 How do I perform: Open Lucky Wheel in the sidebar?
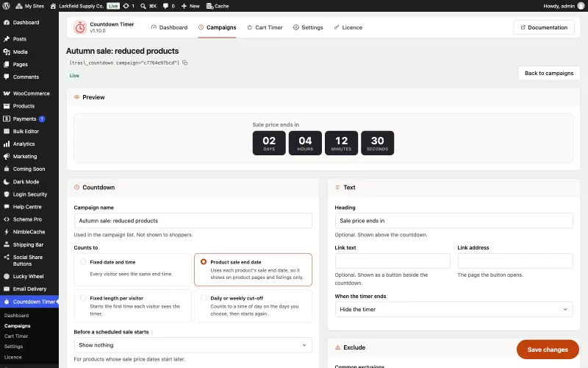pyautogui.click(x=29, y=277)
